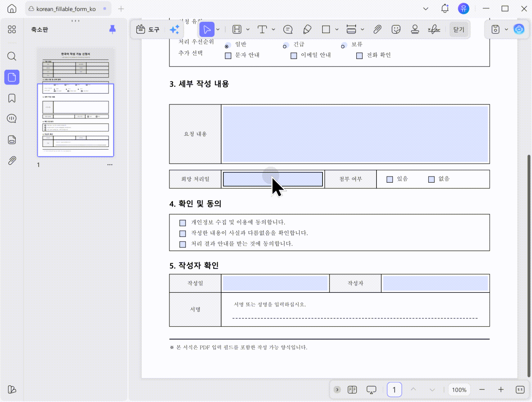Image resolution: width=532 pixels, height=402 pixels.
Task: Click the 희망 처리일 input field
Action: click(273, 179)
